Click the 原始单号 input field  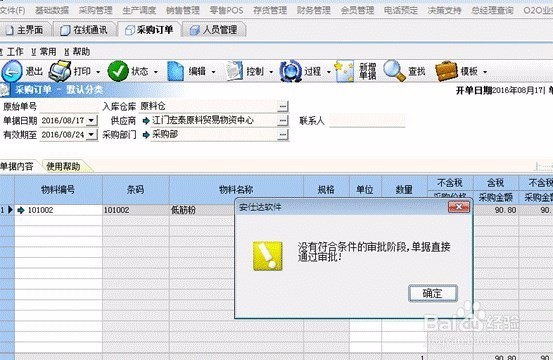tap(69, 106)
